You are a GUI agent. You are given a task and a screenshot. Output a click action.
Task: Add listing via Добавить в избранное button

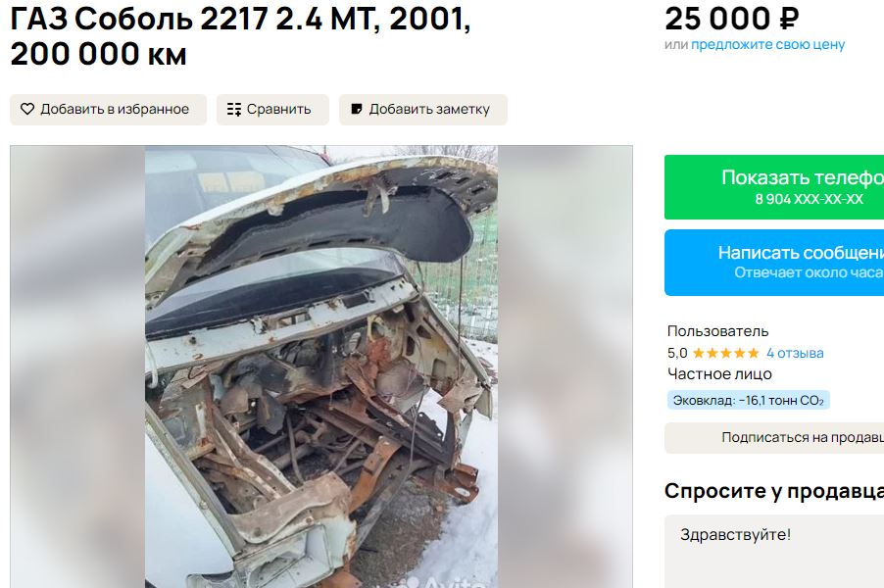(108, 110)
